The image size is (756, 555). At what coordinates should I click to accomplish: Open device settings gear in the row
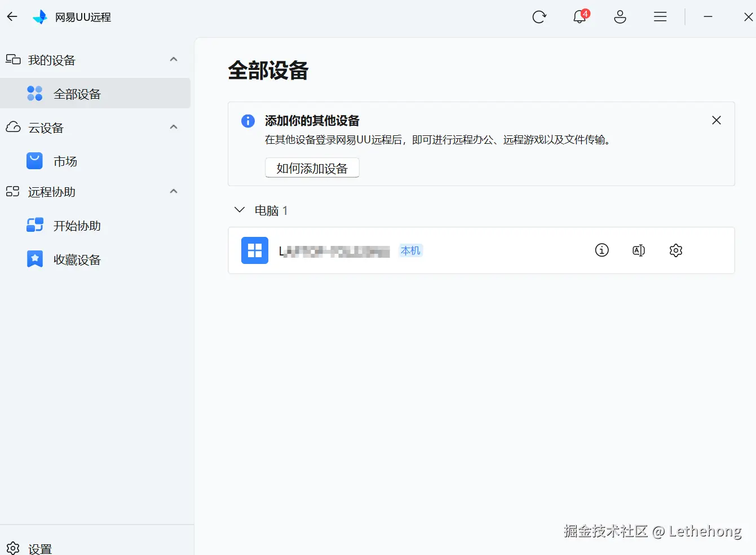(x=676, y=250)
